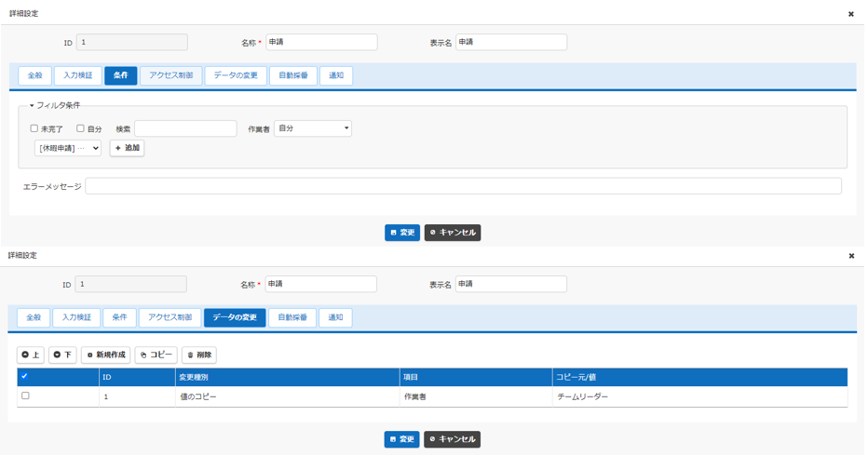Toggle the 未完了 checkbox
This screenshot has width=868, height=456.
click(34, 128)
